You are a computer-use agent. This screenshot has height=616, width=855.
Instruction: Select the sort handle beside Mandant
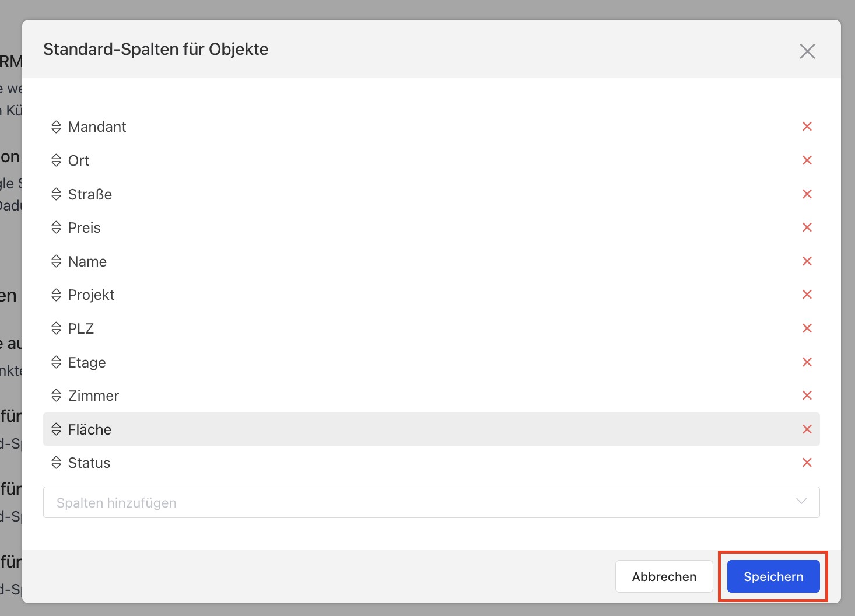click(x=56, y=127)
